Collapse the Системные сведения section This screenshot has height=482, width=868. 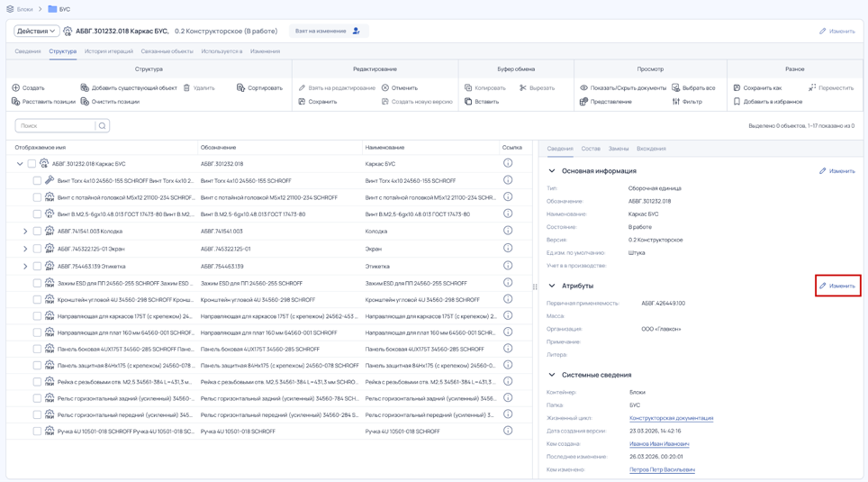[552, 375]
